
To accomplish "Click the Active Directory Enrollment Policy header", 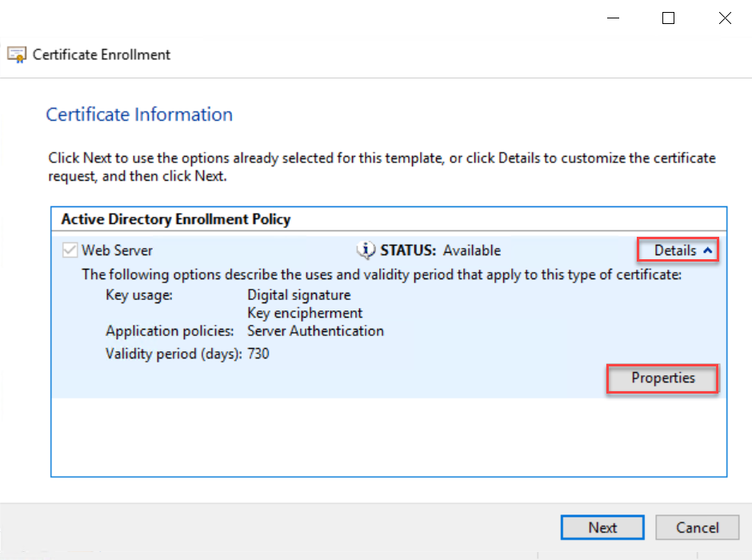I will point(176,218).
